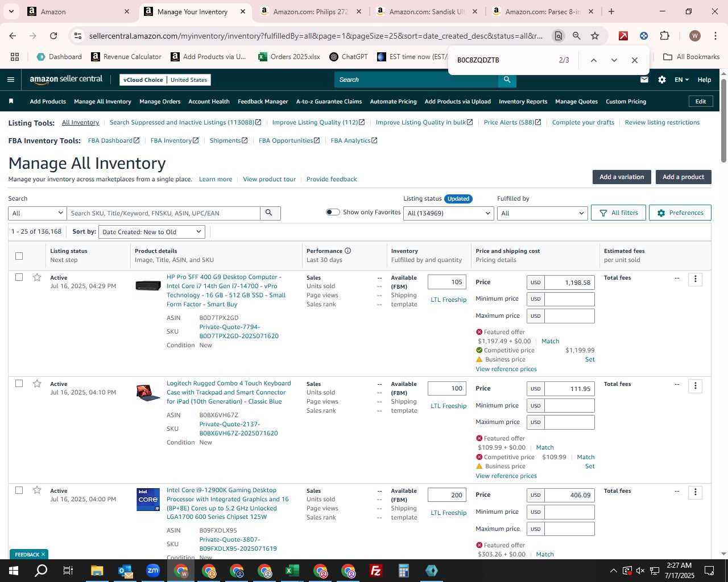Viewport: 728px width, 582px height.
Task: Click the magnifier search button in header
Action: 507,80
